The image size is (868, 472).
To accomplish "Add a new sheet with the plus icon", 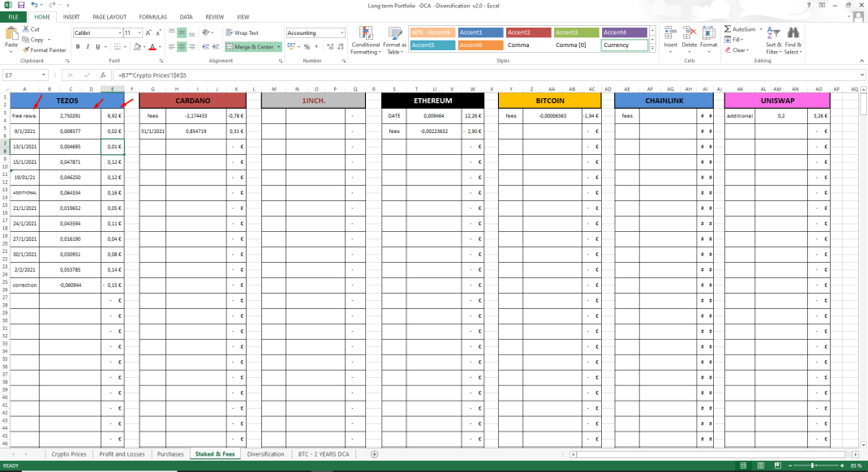I will coord(374,454).
